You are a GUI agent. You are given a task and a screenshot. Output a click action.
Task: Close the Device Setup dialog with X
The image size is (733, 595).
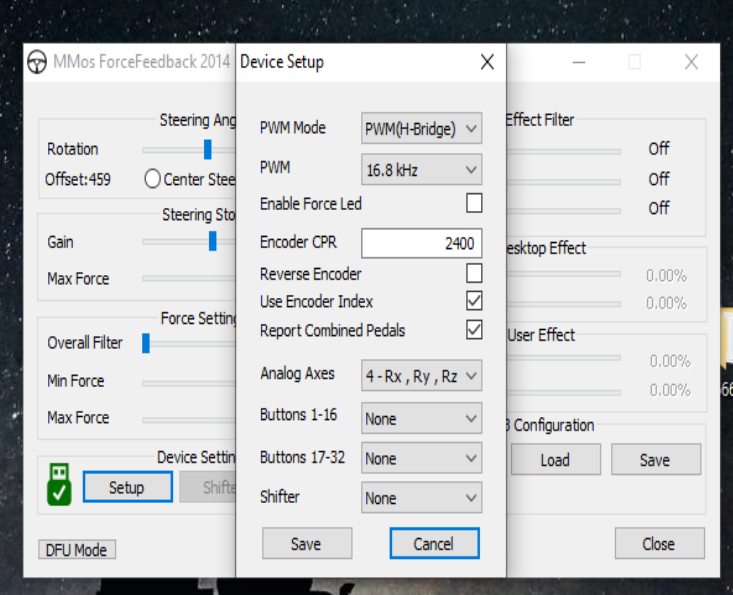487,62
